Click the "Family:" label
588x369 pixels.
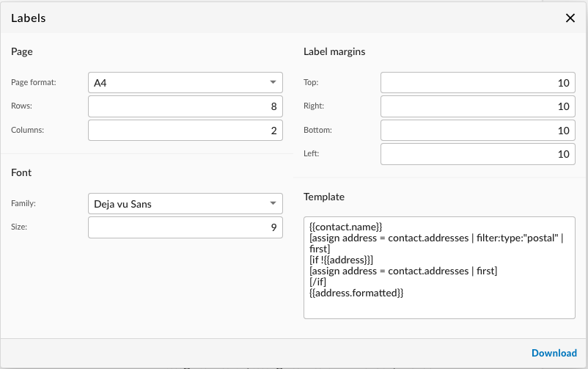coord(23,203)
